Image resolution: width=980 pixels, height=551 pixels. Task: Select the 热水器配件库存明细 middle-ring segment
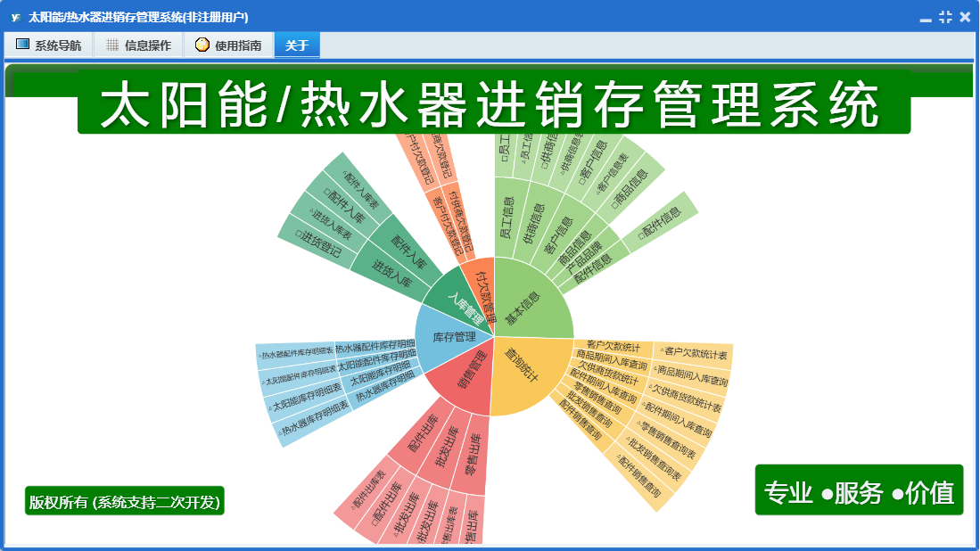point(375,345)
